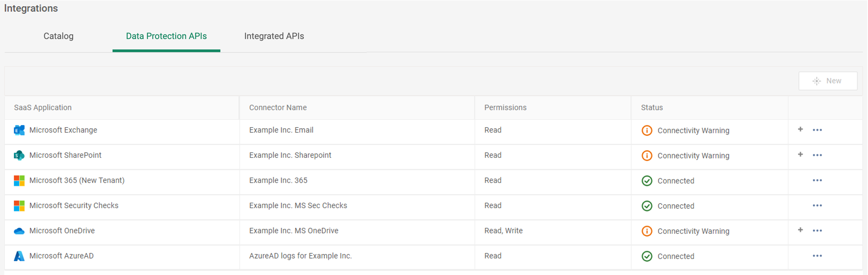Click the plus icon in Microsoft Exchange row
The image size is (868, 275).
[x=800, y=130]
